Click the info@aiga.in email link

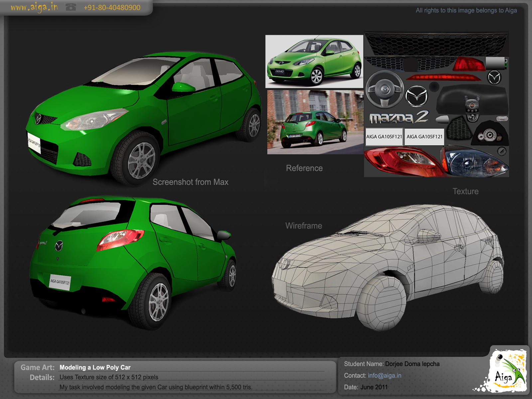(384, 375)
